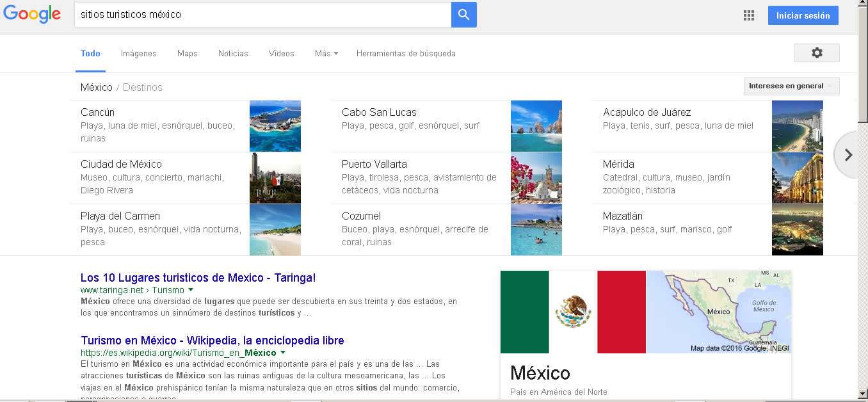Screen dimensions: 868x402
Task: Open the Acapulco de Juárez destination
Action: (647, 112)
